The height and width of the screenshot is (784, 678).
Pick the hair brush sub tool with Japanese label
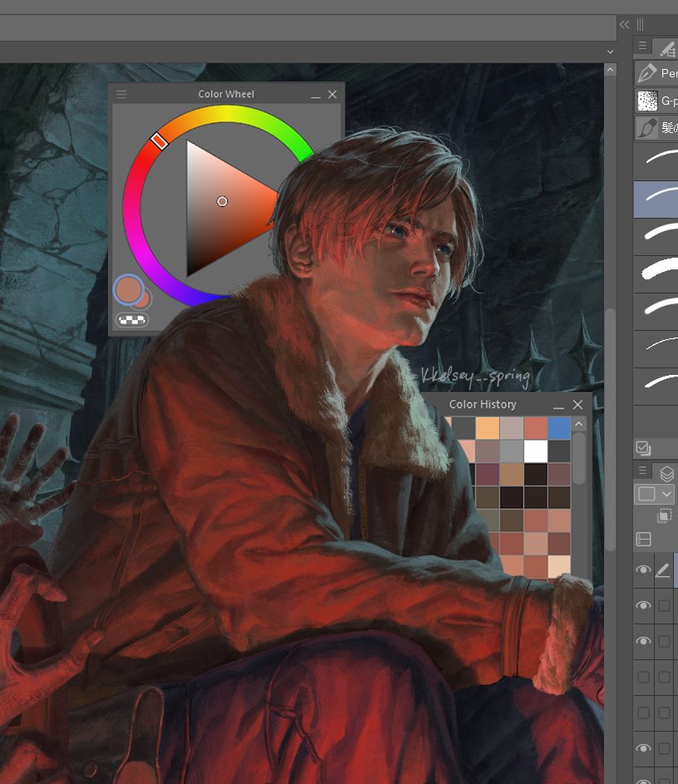point(656,127)
